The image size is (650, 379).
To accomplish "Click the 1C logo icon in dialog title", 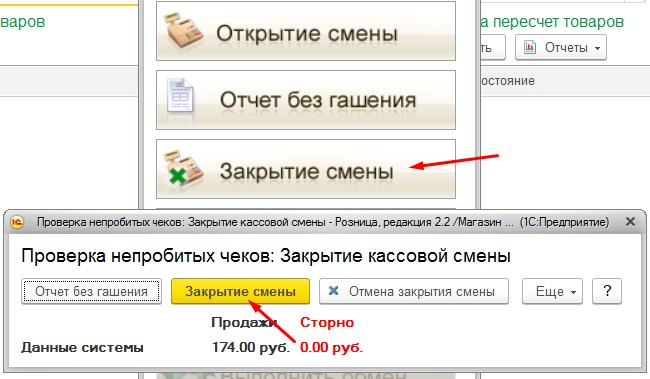I will point(17,222).
